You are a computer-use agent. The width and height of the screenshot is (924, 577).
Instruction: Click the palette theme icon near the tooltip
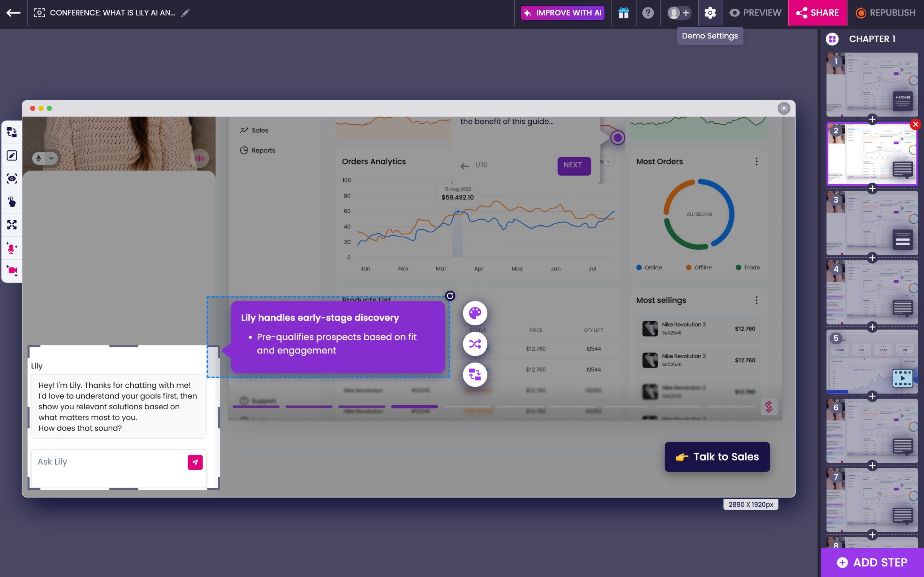(475, 313)
